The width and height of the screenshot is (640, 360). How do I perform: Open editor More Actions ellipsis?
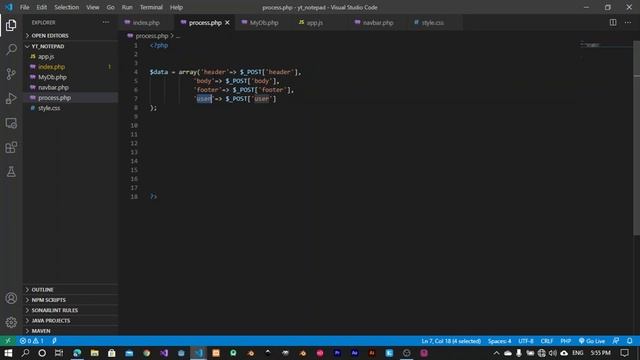click(628, 22)
